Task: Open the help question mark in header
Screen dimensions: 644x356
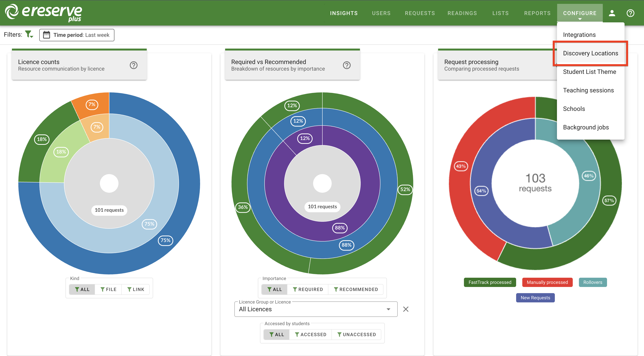Action: click(x=630, y=13)
